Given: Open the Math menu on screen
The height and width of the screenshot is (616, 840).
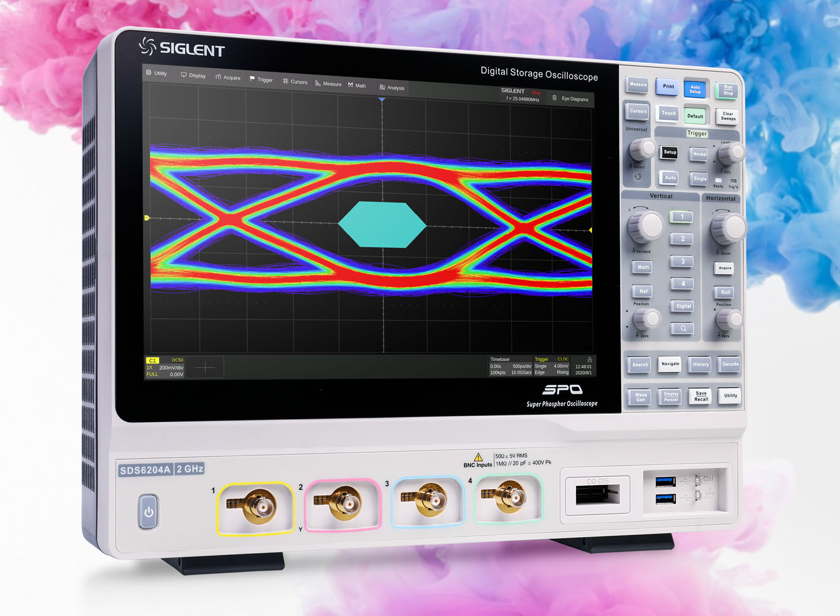Looking at the screenshot, I should pos(357,85).
